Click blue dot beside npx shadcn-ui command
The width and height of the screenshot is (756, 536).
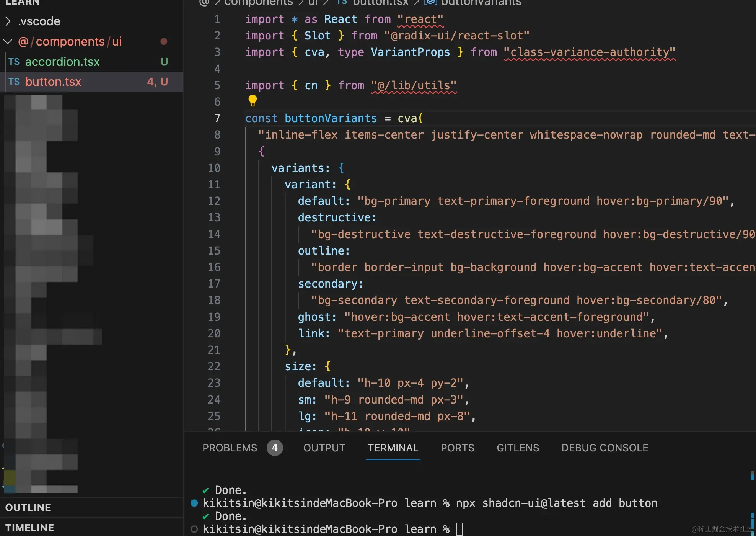tap(194, 503)
